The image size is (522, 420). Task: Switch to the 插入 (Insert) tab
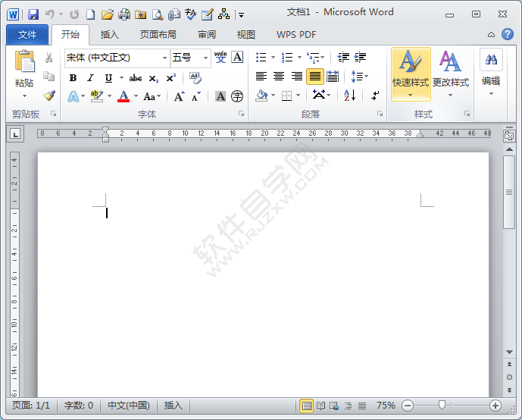(110, 35)
